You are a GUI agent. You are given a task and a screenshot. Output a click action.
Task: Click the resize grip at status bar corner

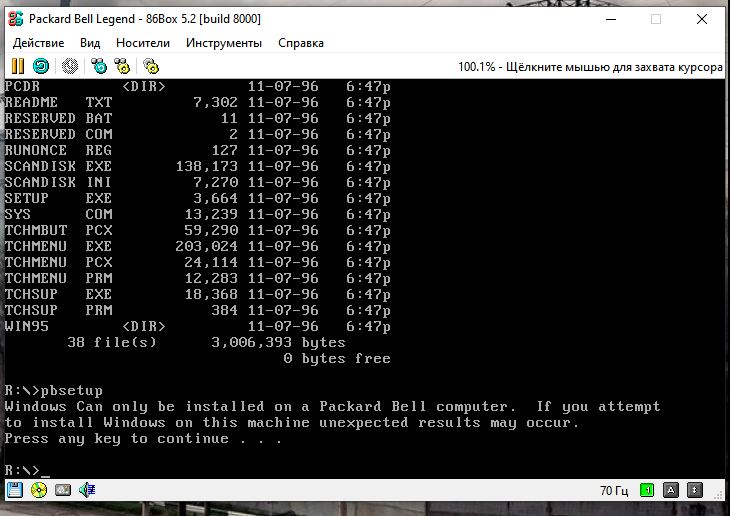(x=719, y=496)
